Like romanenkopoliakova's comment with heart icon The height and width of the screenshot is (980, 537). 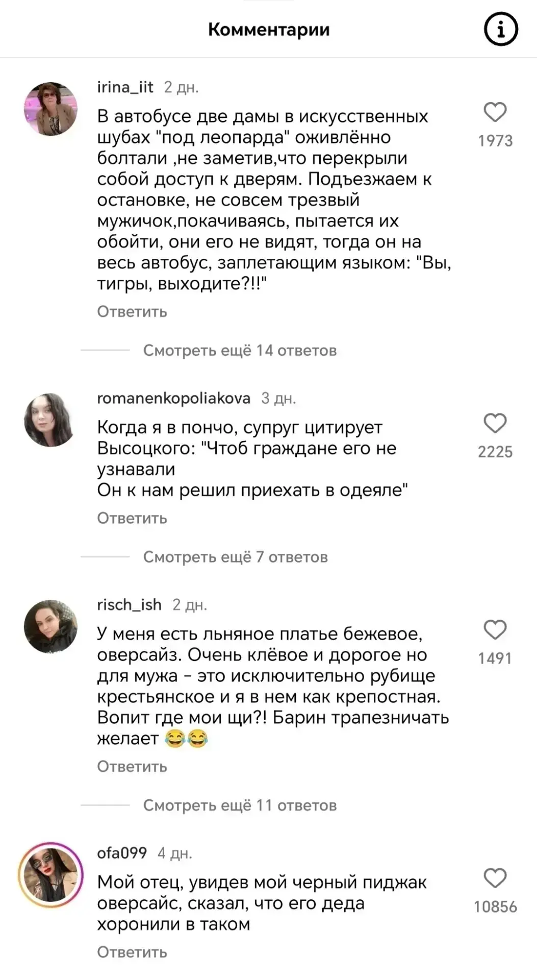click(x=495, y=424)
